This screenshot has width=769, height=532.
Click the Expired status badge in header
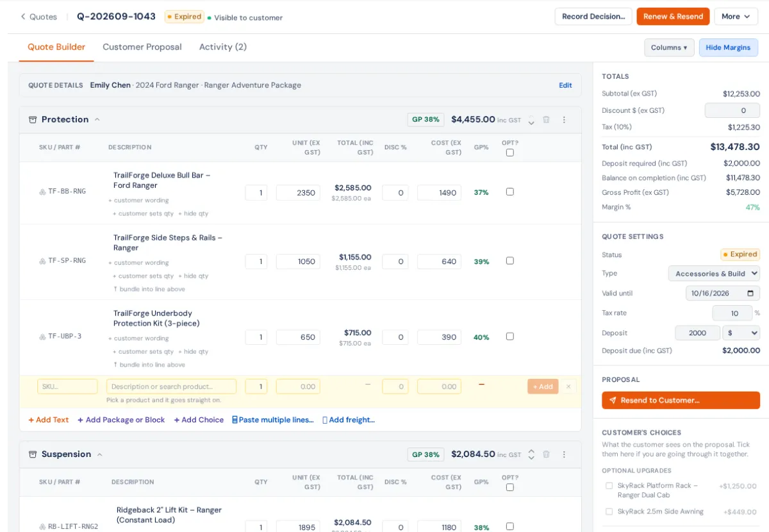pos(185,17)
